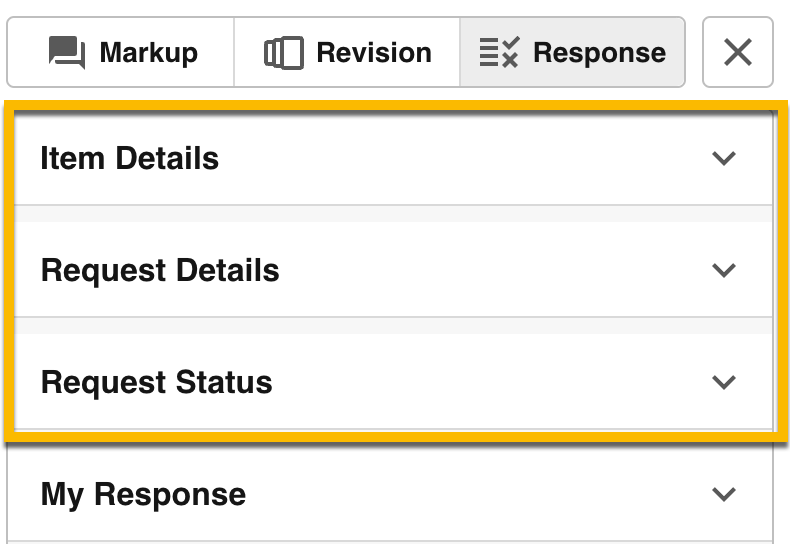The image size is (790, 544).
Task: Click the Request Status heading text
Action: (156, 382)
